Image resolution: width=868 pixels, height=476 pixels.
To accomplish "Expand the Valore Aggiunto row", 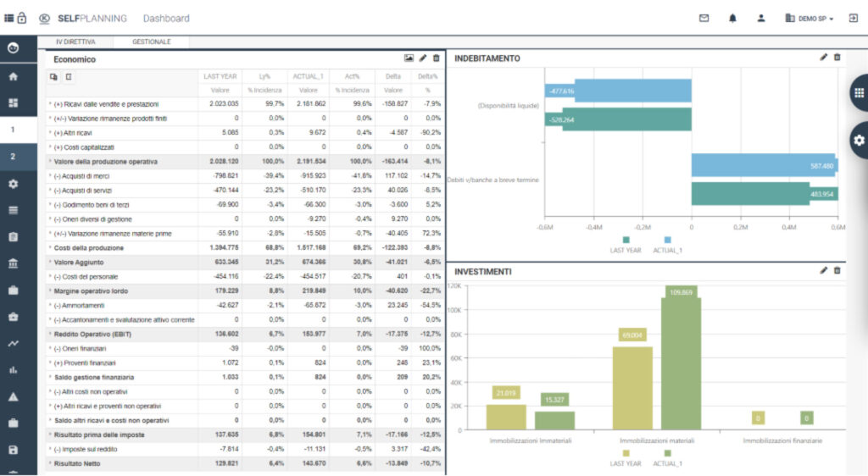I will click(x=50, y=263).
